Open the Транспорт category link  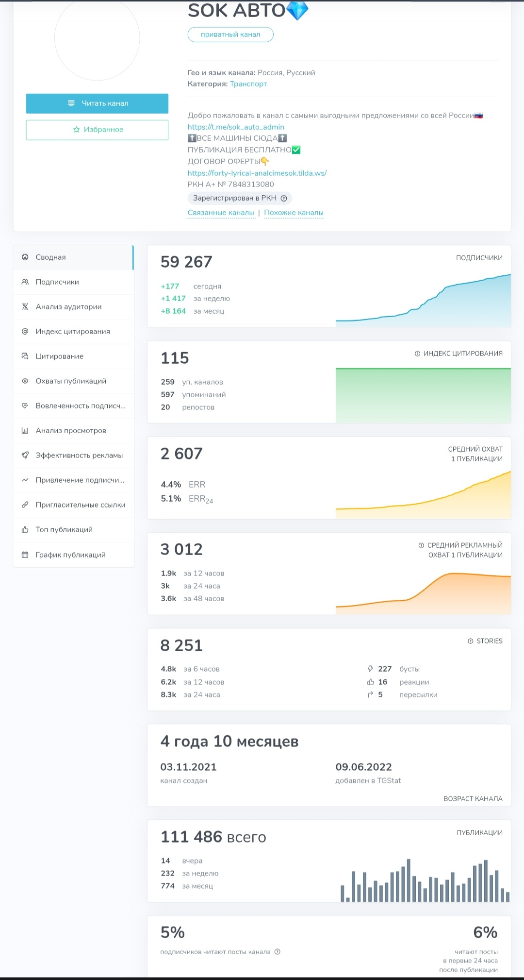[x=248, y=84]
